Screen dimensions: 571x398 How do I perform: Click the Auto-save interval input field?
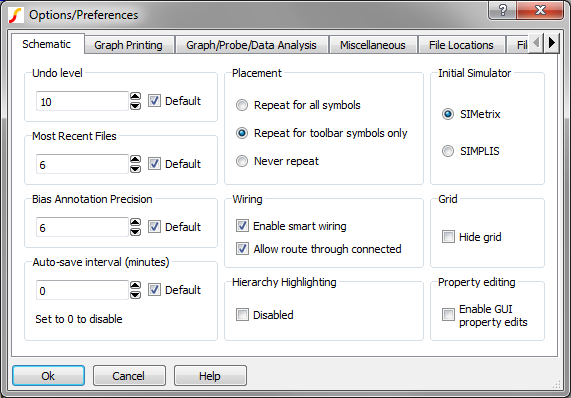[x=82, y=290]
